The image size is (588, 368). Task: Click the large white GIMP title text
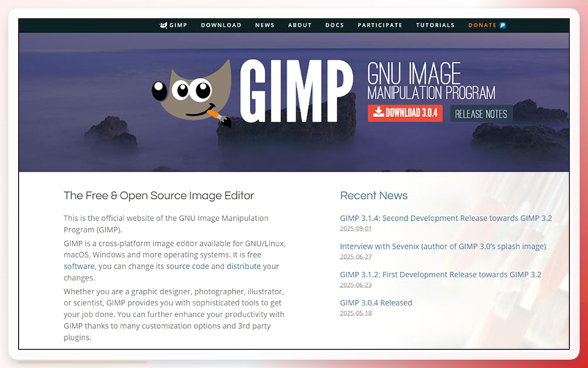tap(296, 91)
